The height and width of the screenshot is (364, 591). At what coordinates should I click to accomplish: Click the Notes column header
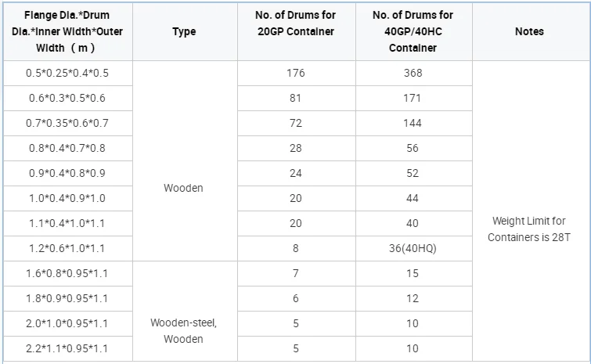(530, 31)
